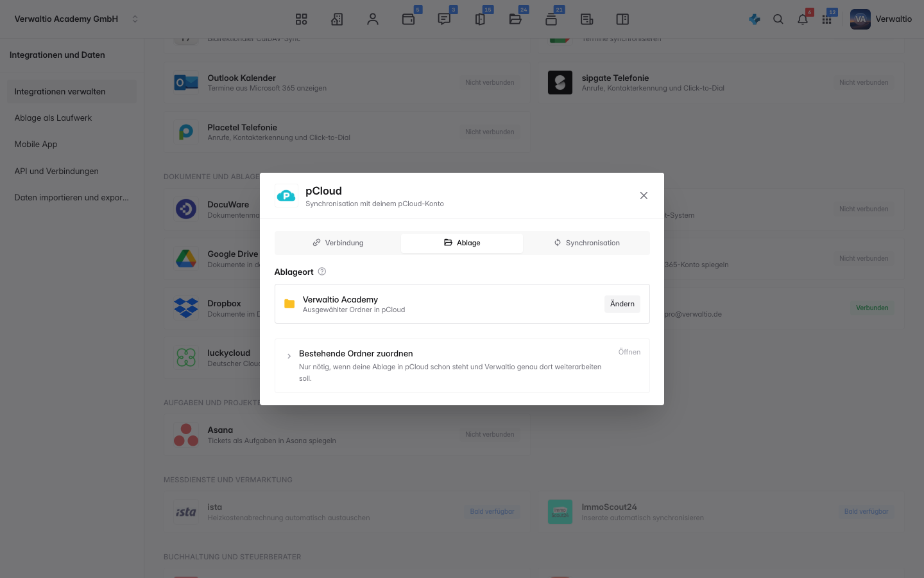Select the Outlook Kalender integration card
Screen dimensions: 924x578
(347, 83)
